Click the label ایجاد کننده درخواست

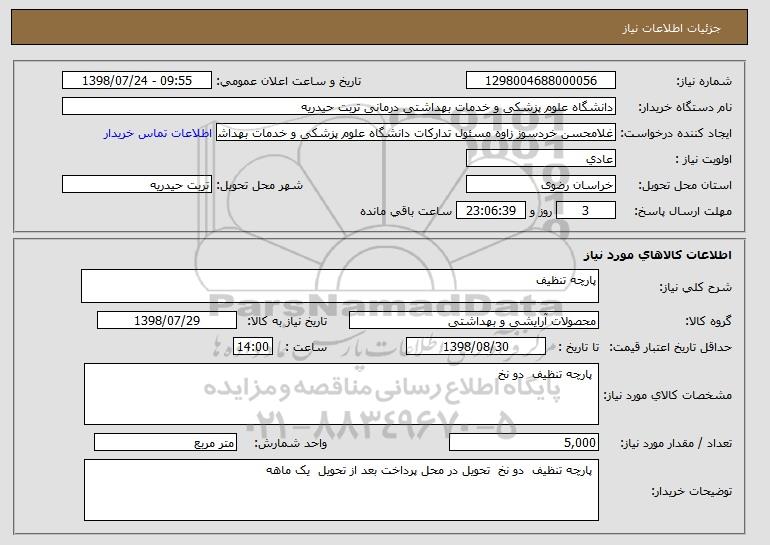[x=676, y=134]
